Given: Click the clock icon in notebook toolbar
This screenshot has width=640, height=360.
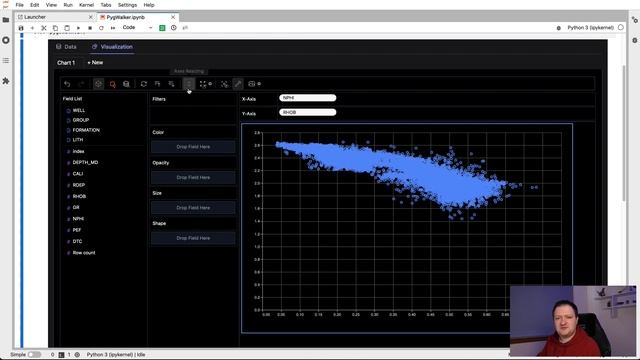Looking at the screenshot, I should pyautogui.click(x=173, y=28).
